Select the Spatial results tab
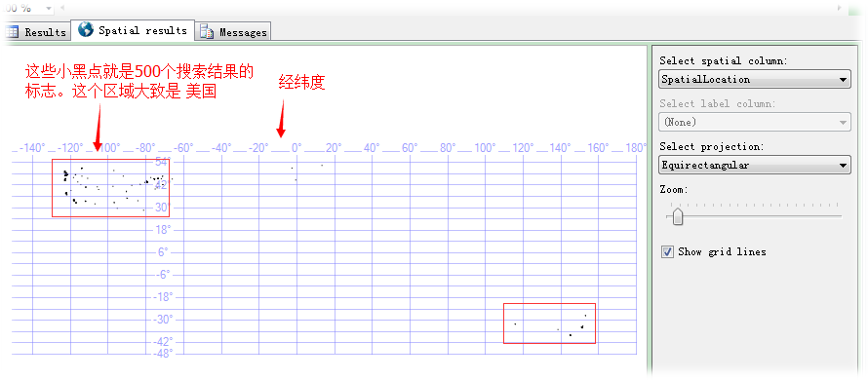This screenshot has width=868, height=380. (133, 30)
